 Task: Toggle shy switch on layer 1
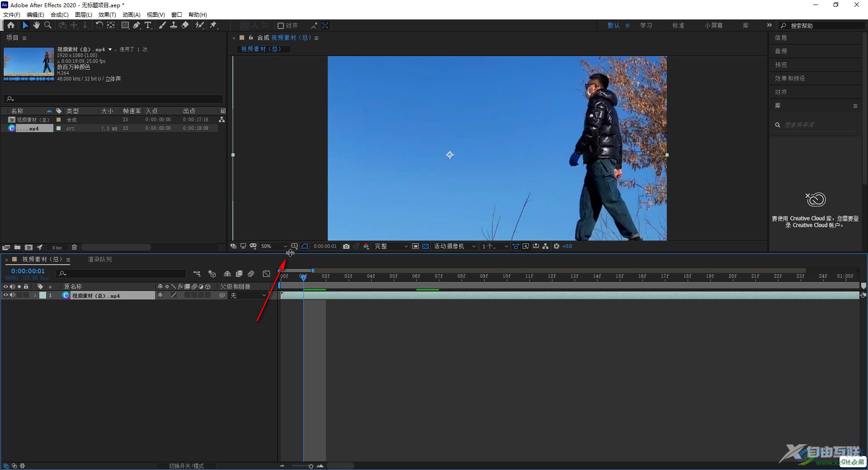coord(160,295)
